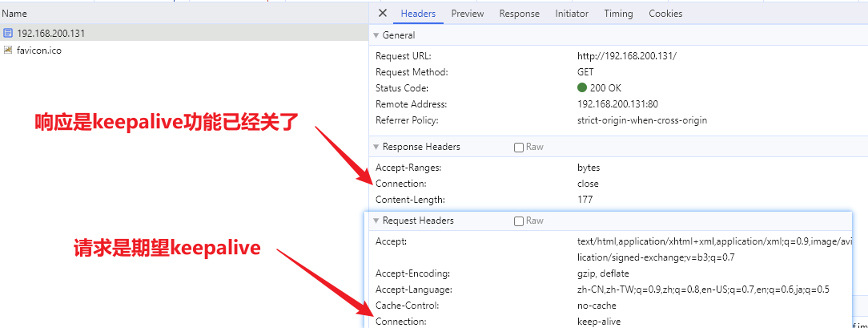Enable Raw view for Request Headers
This screenshot has width=868, height=328.
pyautogui.click(x=519, y=221)
